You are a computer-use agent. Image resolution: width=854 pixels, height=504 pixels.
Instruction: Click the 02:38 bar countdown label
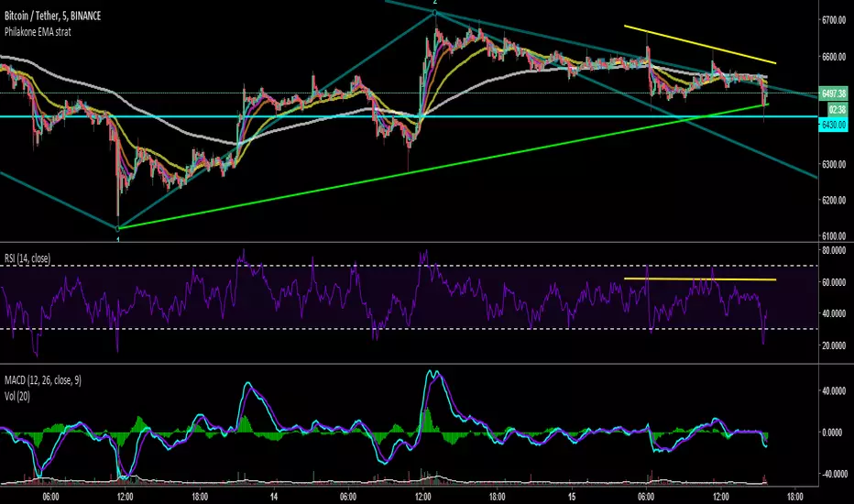(x=838, y=110)
